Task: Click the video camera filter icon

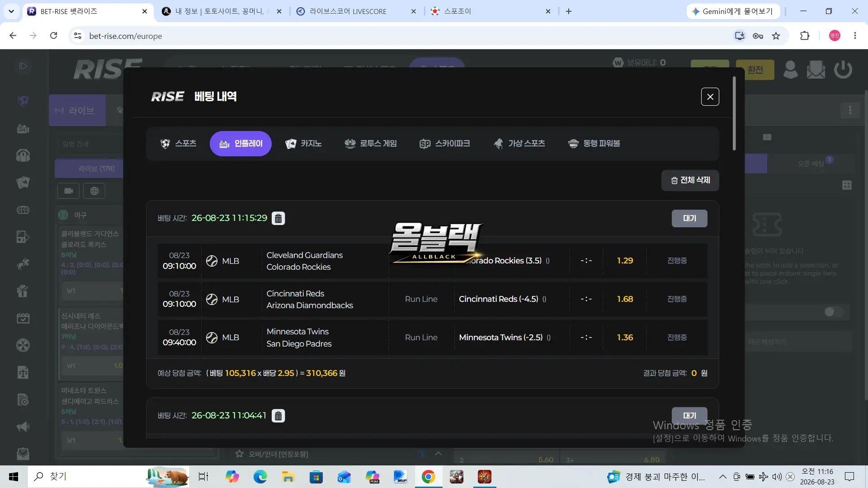Action: pos(69,191)
